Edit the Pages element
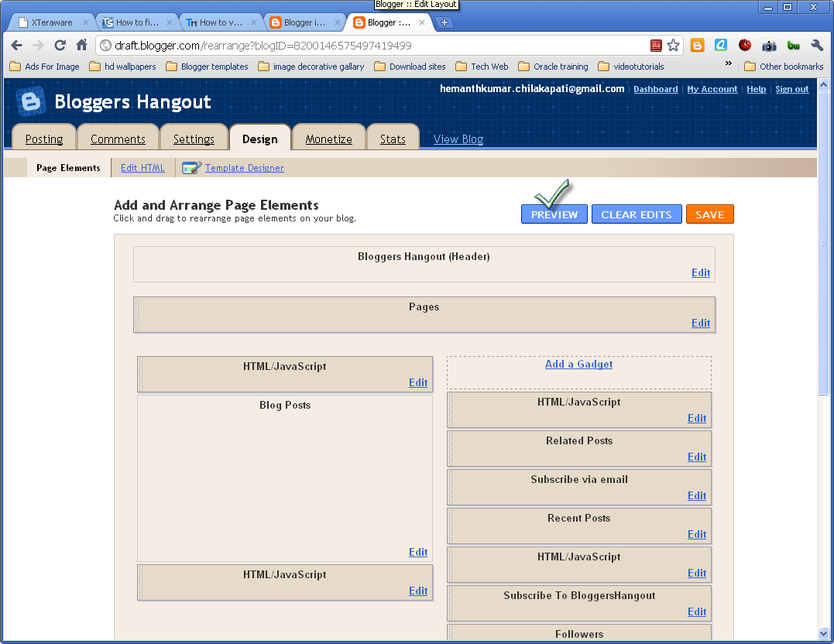Screen dimensions: 834x644 (x=701, y=323)
